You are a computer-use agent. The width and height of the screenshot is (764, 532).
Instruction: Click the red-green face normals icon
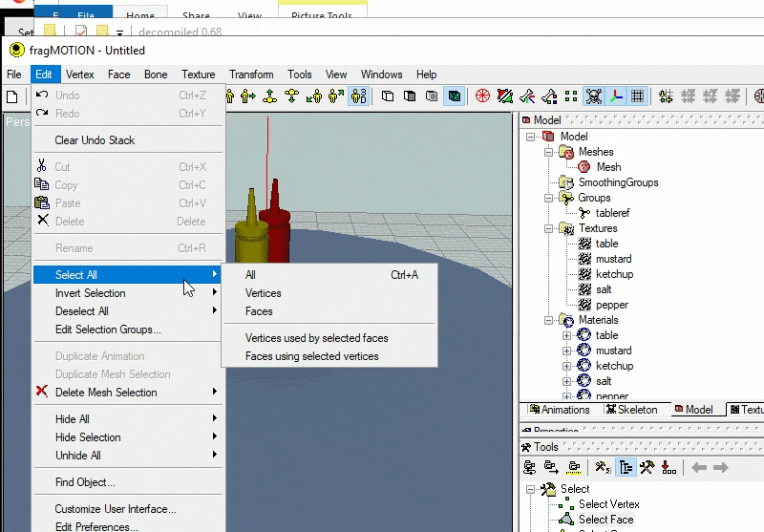tap(505, 96)
